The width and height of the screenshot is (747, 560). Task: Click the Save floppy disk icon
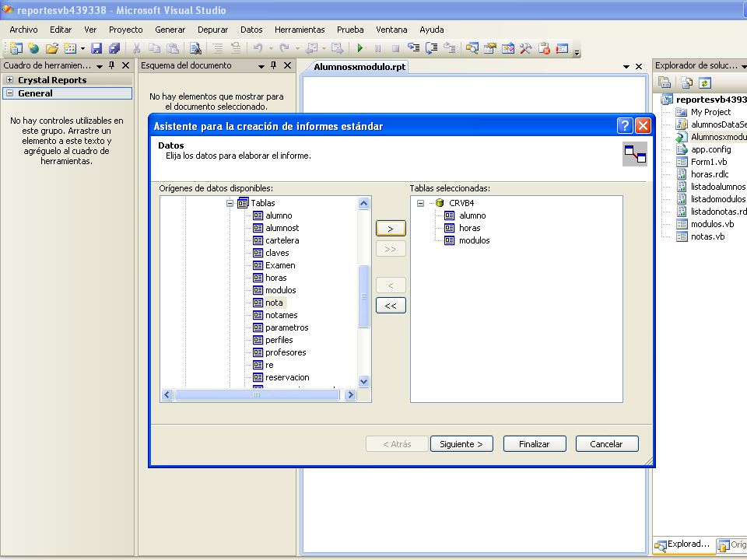coord(96,48)
